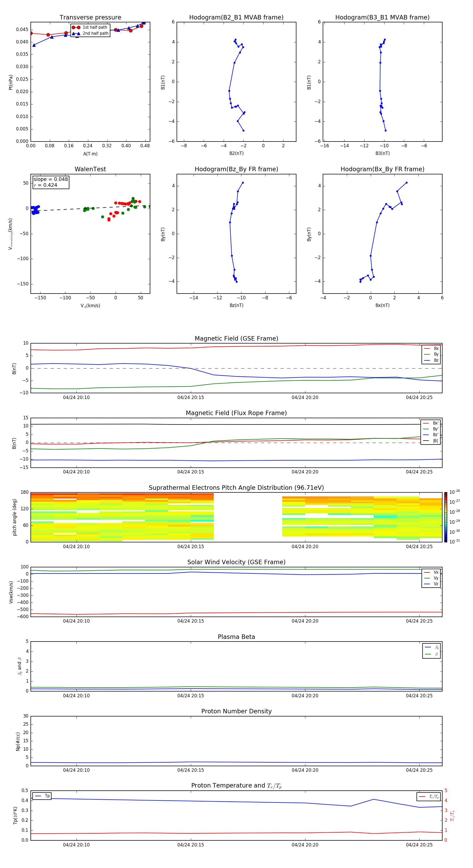Click the βp entry in Plasma Beta legend

(431, 647)
